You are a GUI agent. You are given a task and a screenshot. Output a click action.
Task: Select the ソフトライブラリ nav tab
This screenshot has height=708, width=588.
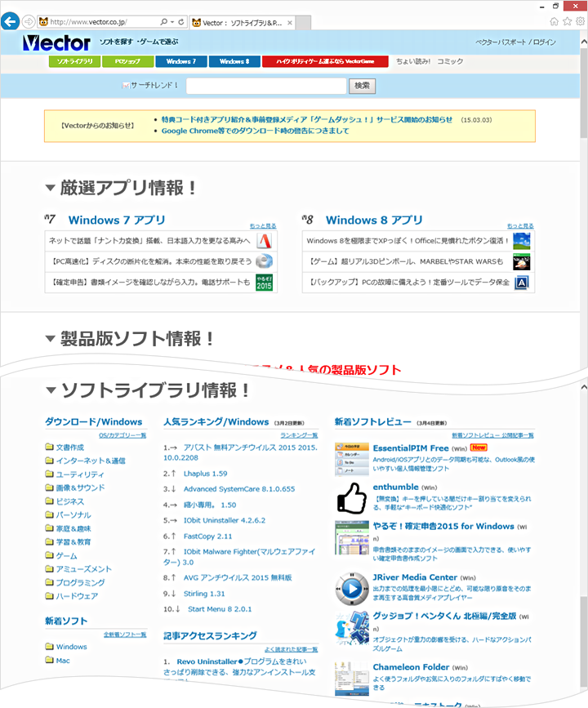click(74, 61)
